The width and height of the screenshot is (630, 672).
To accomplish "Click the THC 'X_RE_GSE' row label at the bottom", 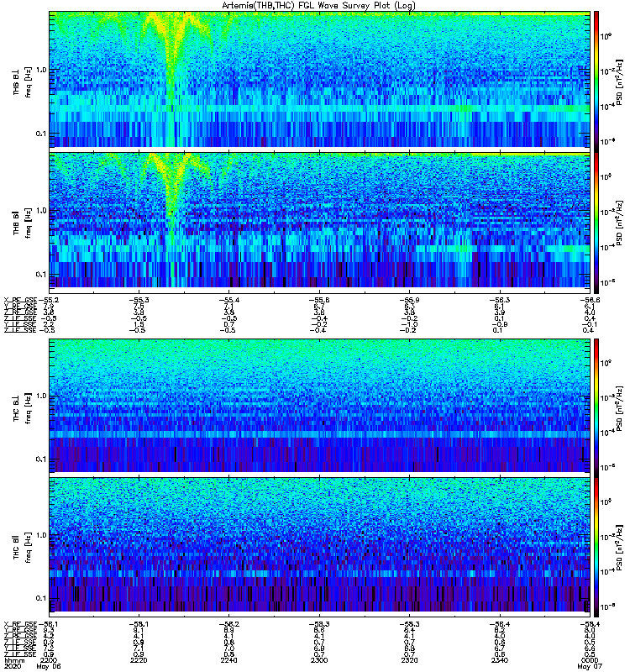I will click(x=20, y=624).
